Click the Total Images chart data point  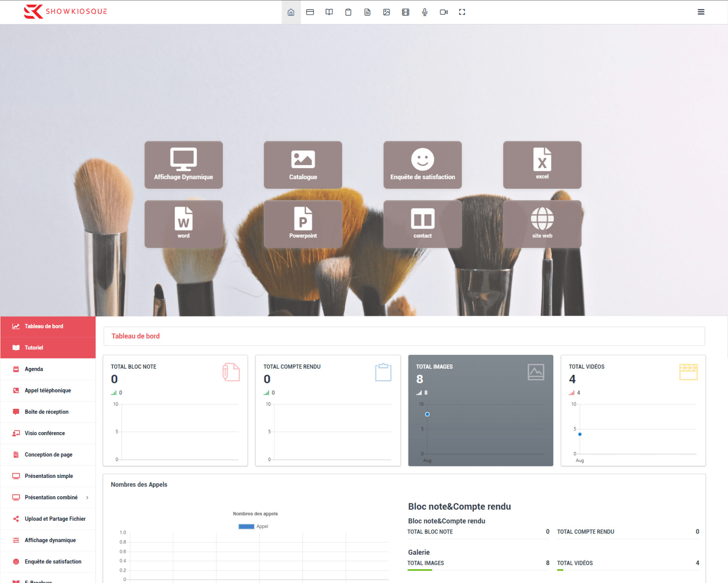pos(427,414)
